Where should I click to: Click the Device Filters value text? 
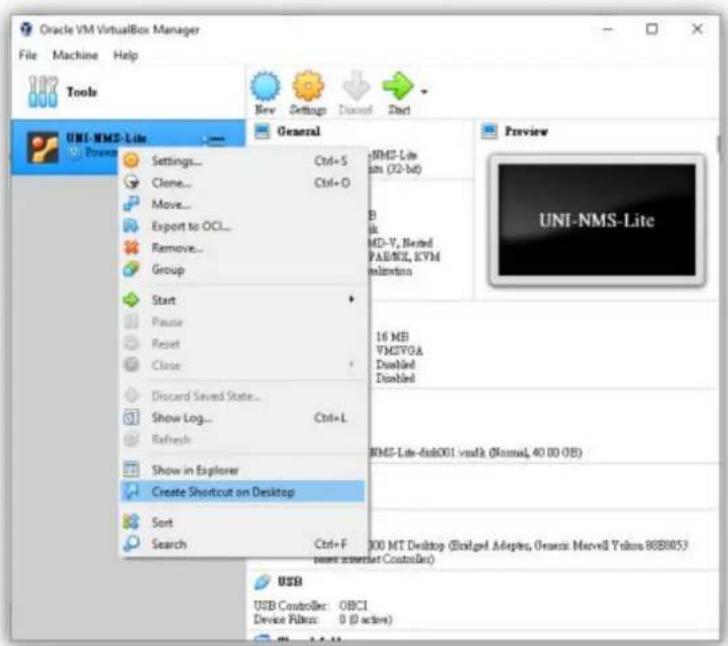366,620
